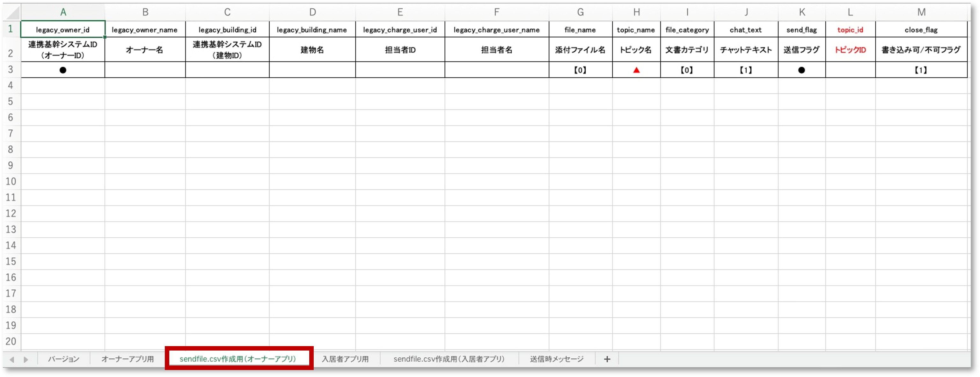Select the sendfile.csv作成用（入居者アプリ） tab
The height and width of the screenshot is (377, 980).
coord(449,359)
